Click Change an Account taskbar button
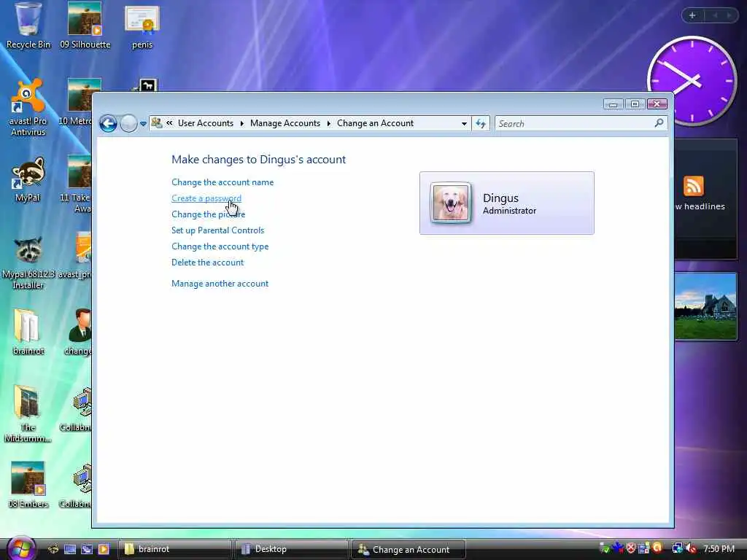 pos(409,549)
